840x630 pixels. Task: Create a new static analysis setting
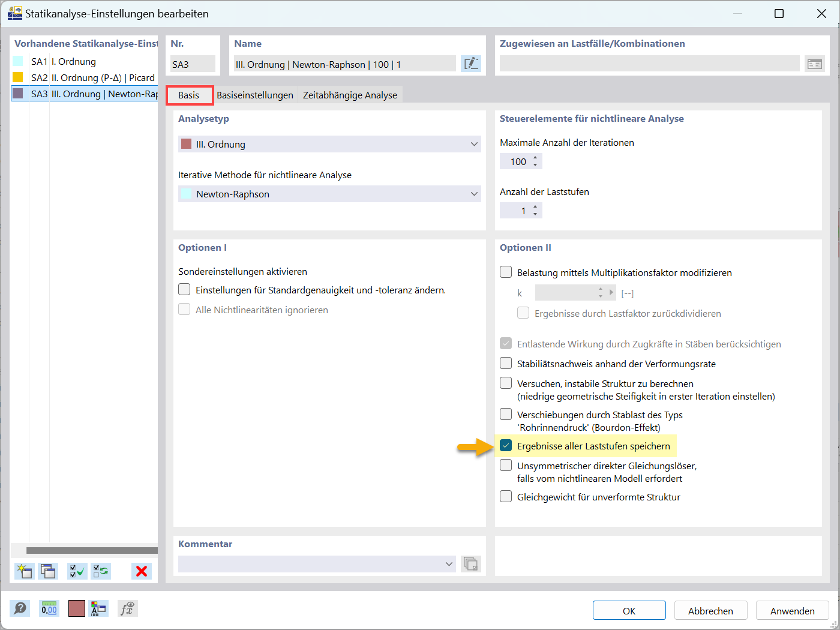click(24, 571)
